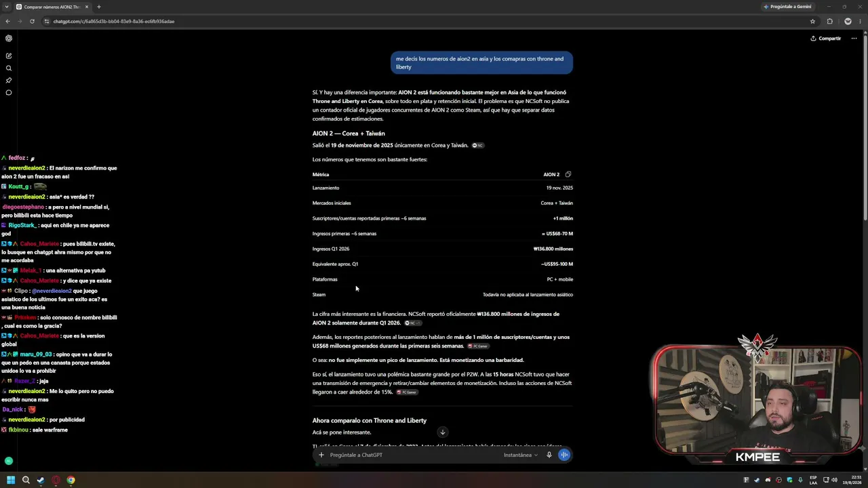Reload the page with the refresh icon
The width and height of the screenshot is (868, 488).
pyautogui.click(x=32, y=21)
